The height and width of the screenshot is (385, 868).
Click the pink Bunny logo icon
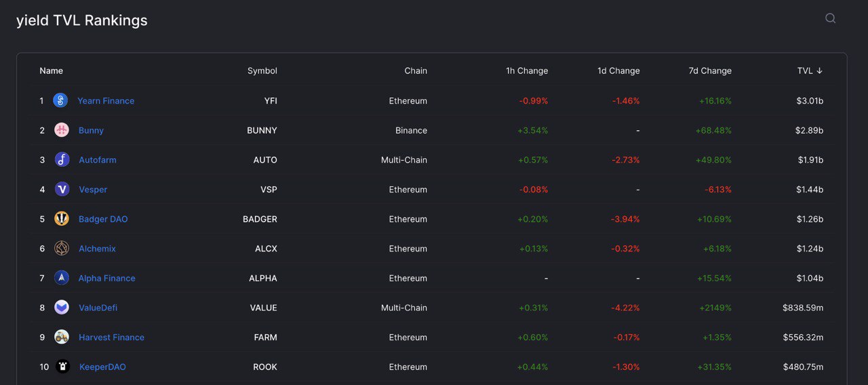[x=62, y=130]
